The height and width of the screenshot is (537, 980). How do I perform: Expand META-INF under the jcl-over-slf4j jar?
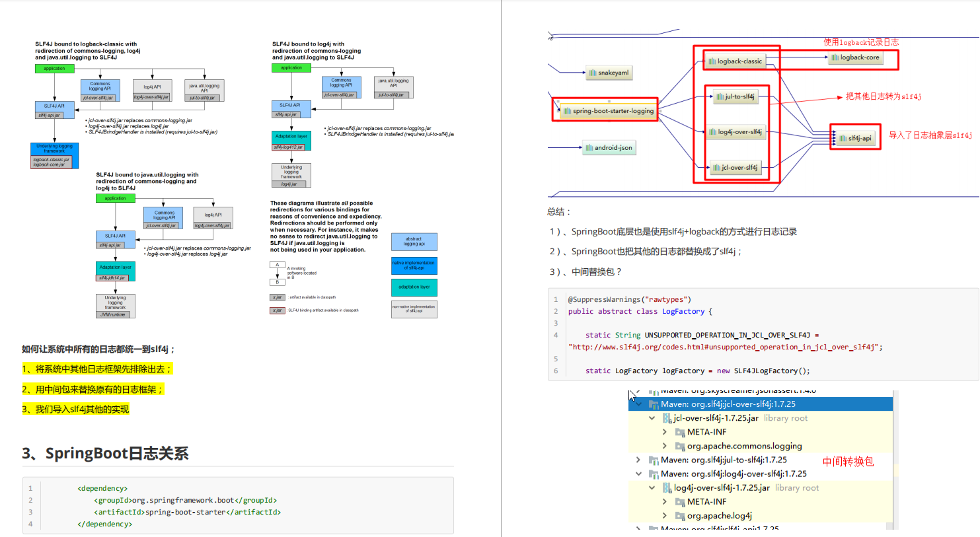[665, 432]
